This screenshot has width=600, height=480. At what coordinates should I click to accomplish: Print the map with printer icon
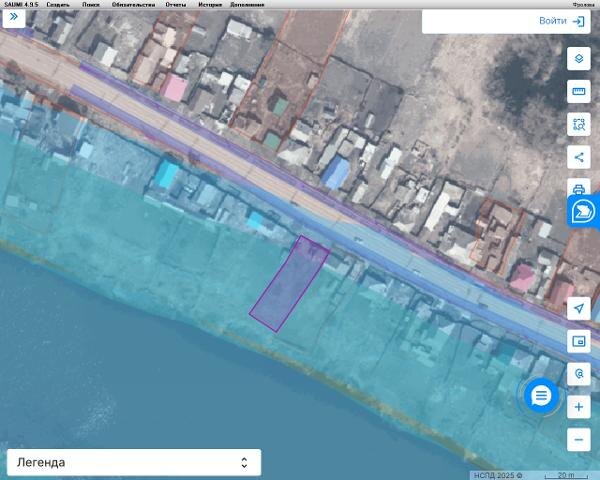pos(579,188)
